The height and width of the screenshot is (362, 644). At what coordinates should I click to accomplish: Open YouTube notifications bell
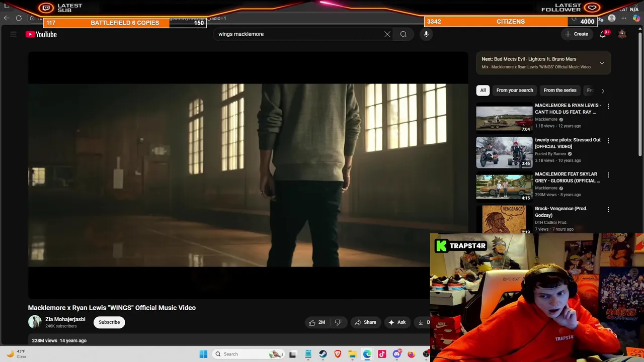(x=603, y=34)
